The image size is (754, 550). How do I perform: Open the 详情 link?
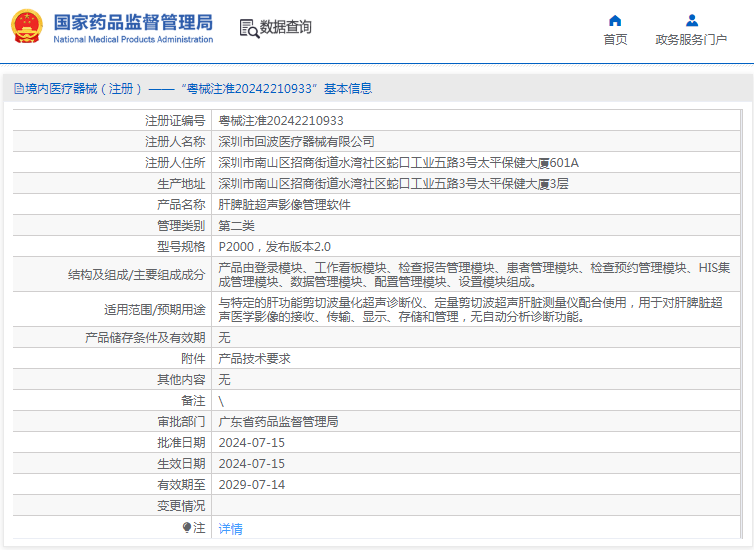coord(230,528)
